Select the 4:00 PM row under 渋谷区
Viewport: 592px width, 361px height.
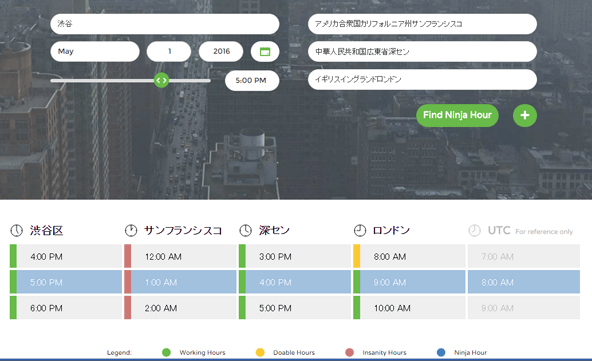click(66, 256)
